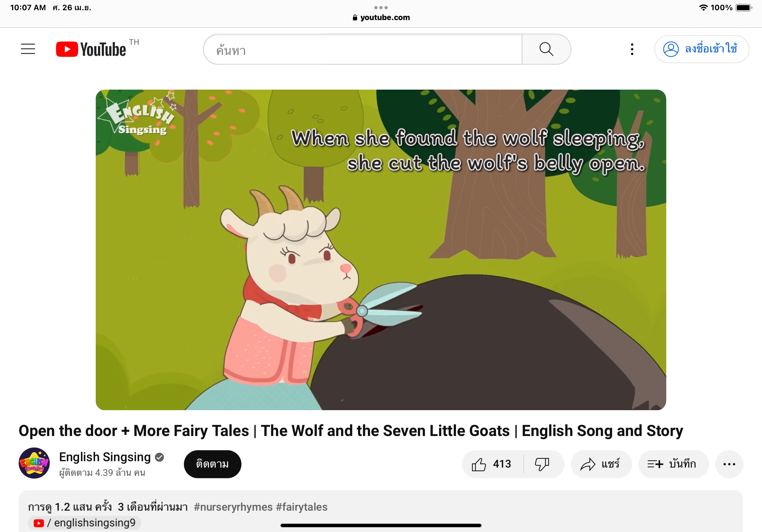Screen dimensions: 762x532
Task: Tap the video player to pause
Action: pos(380,249)
